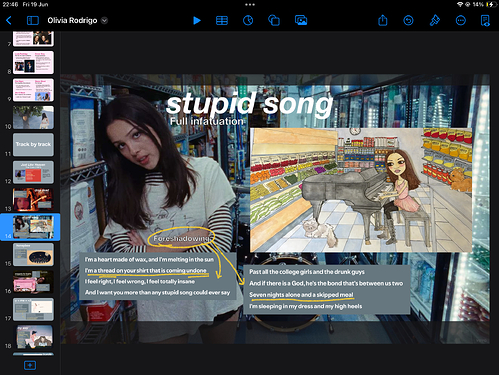Select slide 13 thumbnail
The image size is (499, 375).
pyautogui.click(x=33, y=199)
